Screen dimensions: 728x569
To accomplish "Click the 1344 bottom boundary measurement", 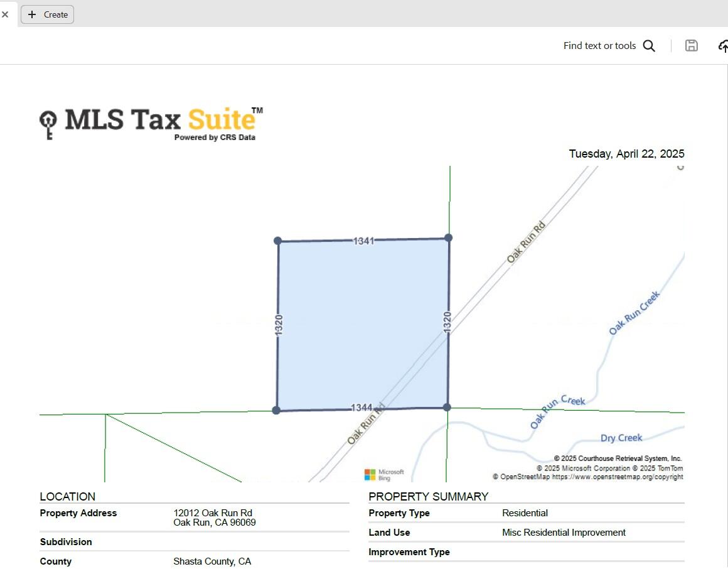I will tap(361, 408).
